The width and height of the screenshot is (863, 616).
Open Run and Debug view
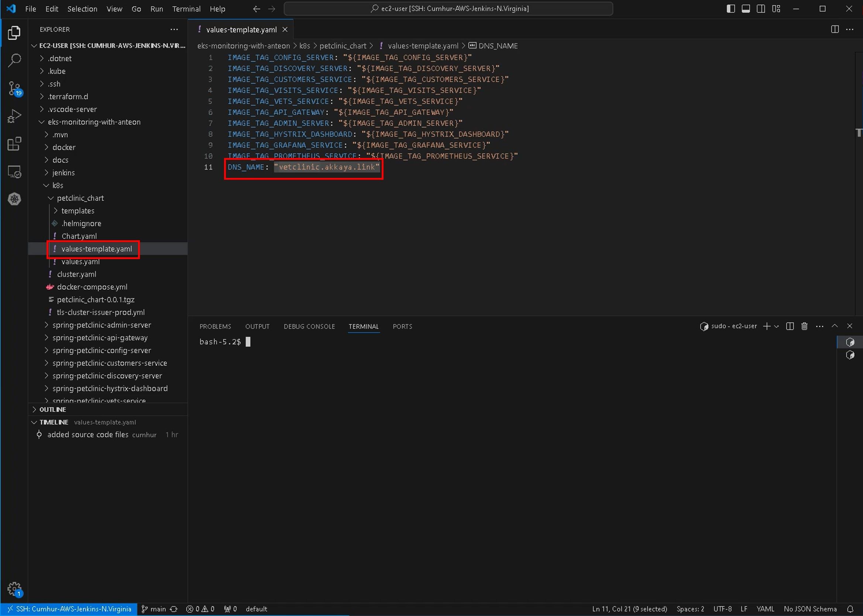point(14,116)
